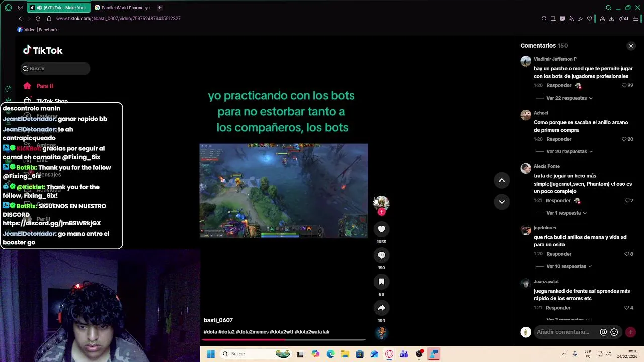This screenshot has width=644, height=362.
Task: Click the Dota gameplay video frame
Action: click(284, 191)
